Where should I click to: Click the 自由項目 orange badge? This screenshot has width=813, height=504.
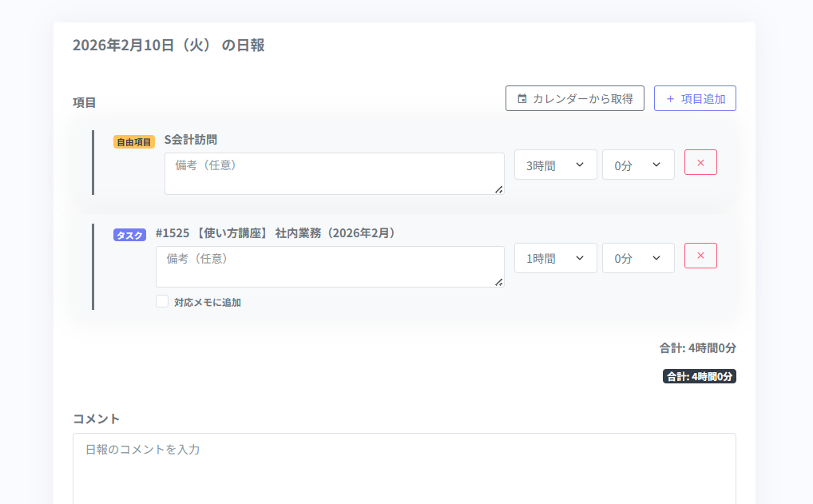(134, 141)
